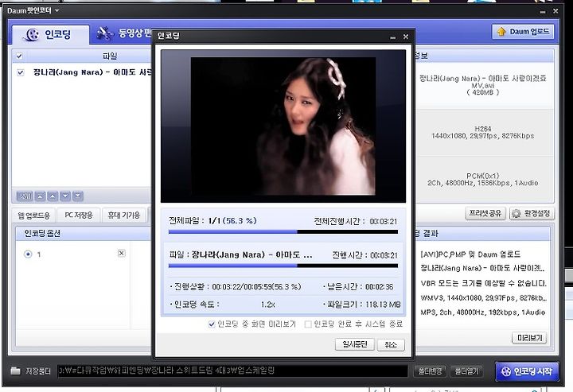Image resolution: width=573 pixels, height=392 pixels.
Task: Close the 인코딩 dialog window
Action: [406, 37]
